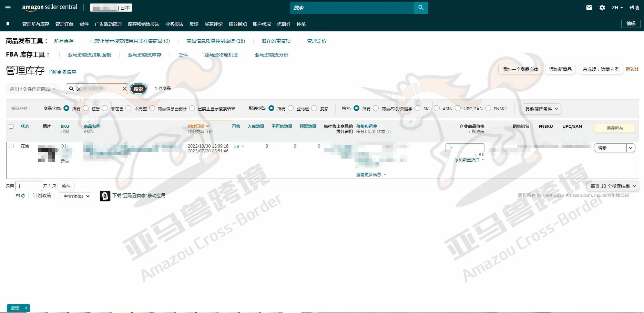
Task: Click the top search magnifier button
Action: click(421, 8)
